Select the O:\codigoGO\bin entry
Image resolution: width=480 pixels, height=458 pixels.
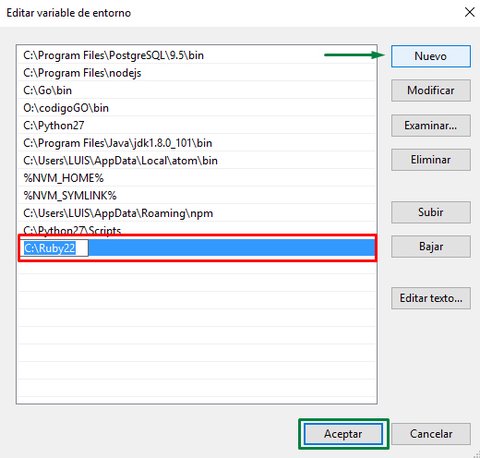(x=197, y=108)
